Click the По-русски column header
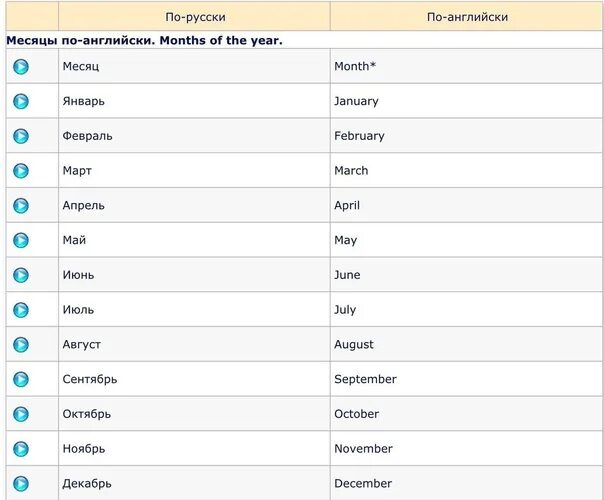 point(195,17)
